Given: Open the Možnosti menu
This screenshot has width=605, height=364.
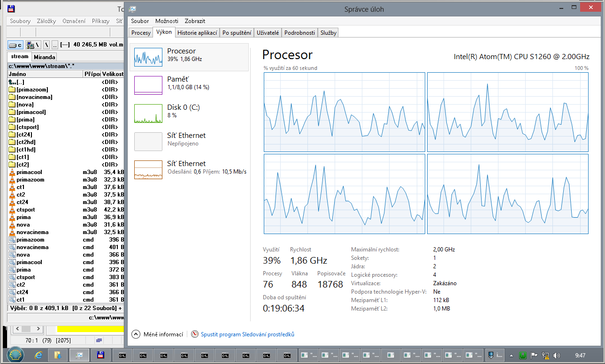Looking at the screenshot, I should pos(167,21).
